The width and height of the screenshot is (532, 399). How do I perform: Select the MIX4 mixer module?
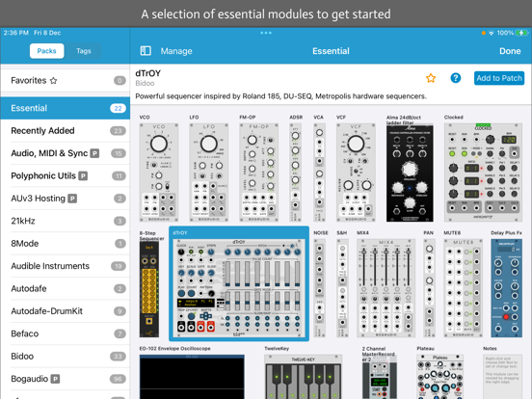386,288
